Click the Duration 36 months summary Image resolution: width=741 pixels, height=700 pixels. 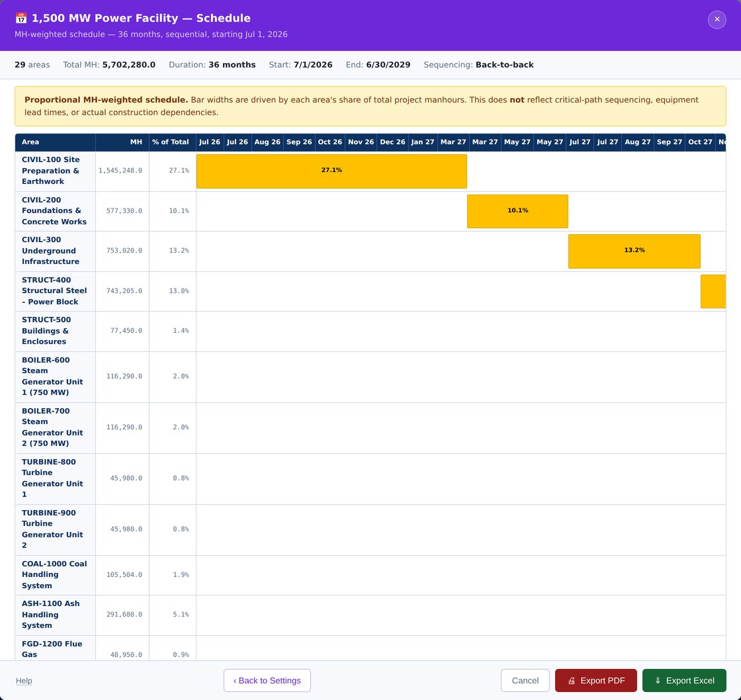212,65
